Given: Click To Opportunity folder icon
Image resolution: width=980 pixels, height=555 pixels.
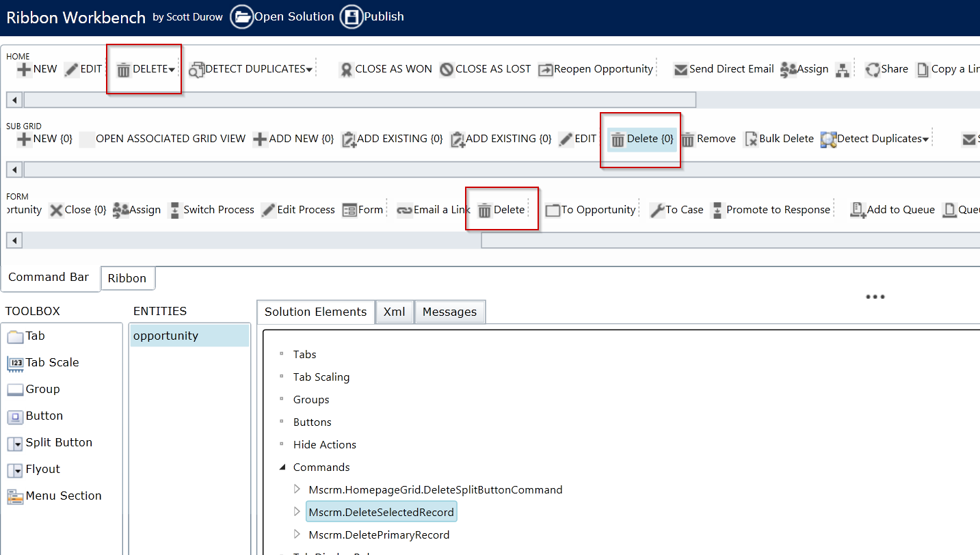Looking at the screenshot, I should tap(553, 211).
